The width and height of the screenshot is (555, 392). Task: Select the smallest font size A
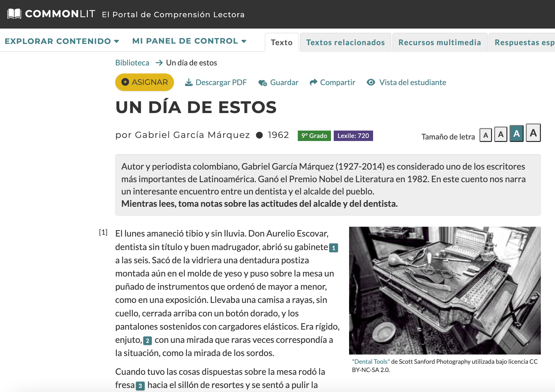(486, 135)
